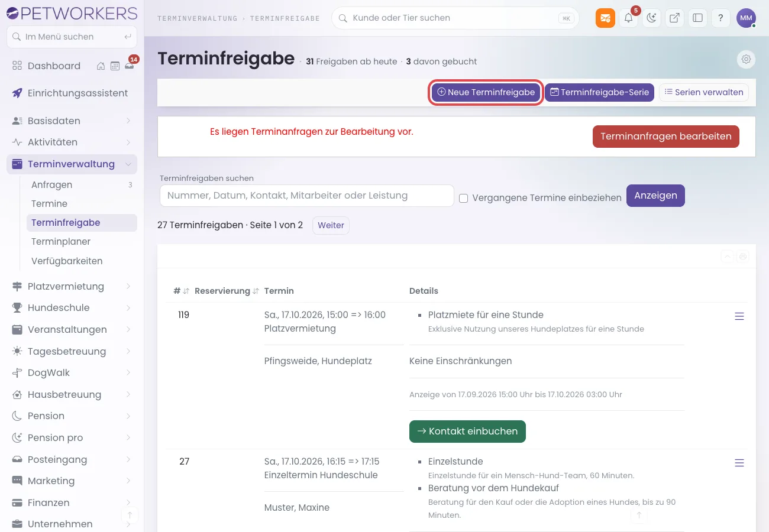Image resolution: width=769 pixels, height=532 pixels.
Task: Click the home icon beside Dashboard
Action: pyautogui.click(x=101, y=66)
